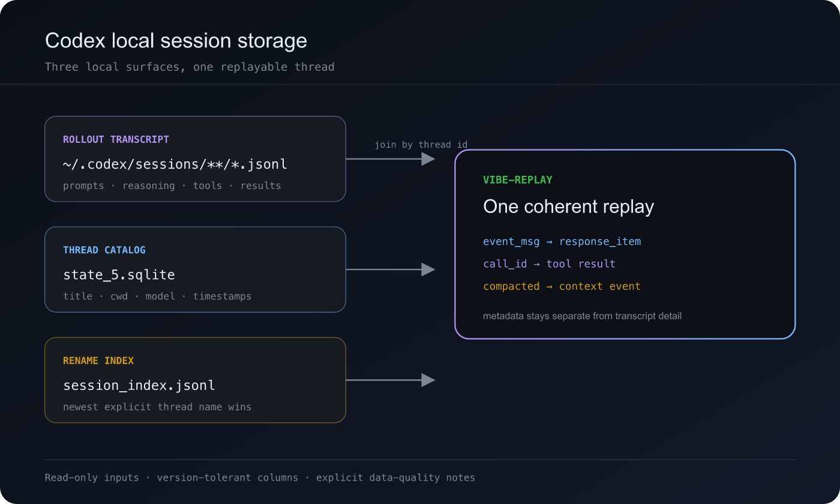Click 'newest explicit thread name wins' text
840x504 pixels.
tap(157, 407)
